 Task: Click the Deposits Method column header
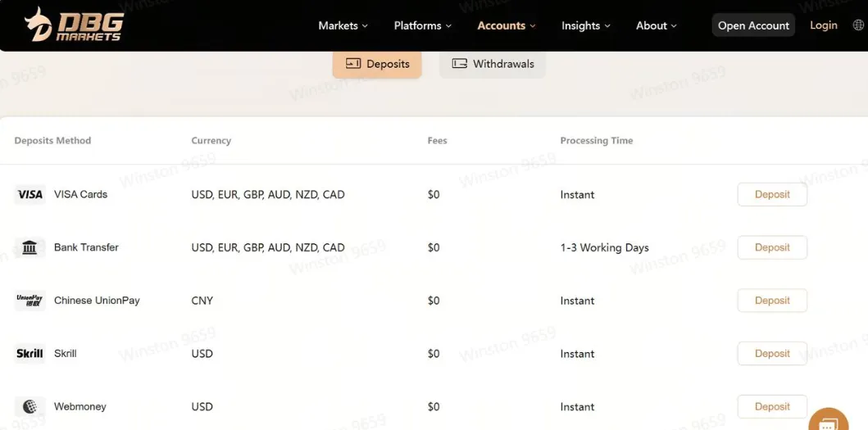coord(52,141)
